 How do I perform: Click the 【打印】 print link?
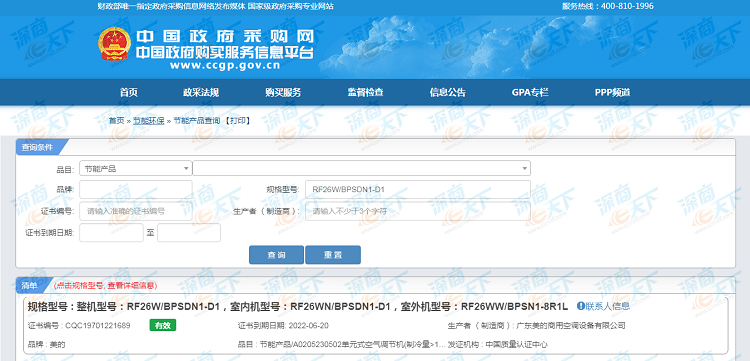(x=237, y=120)
